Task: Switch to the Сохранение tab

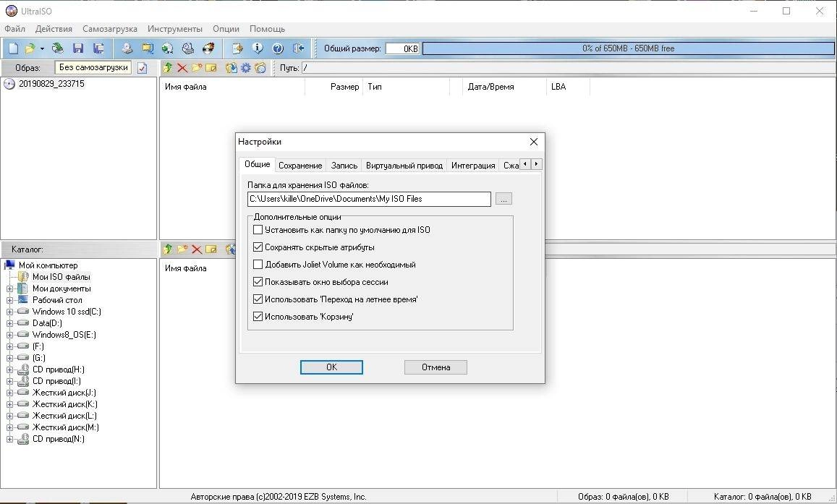Action: 300,166
